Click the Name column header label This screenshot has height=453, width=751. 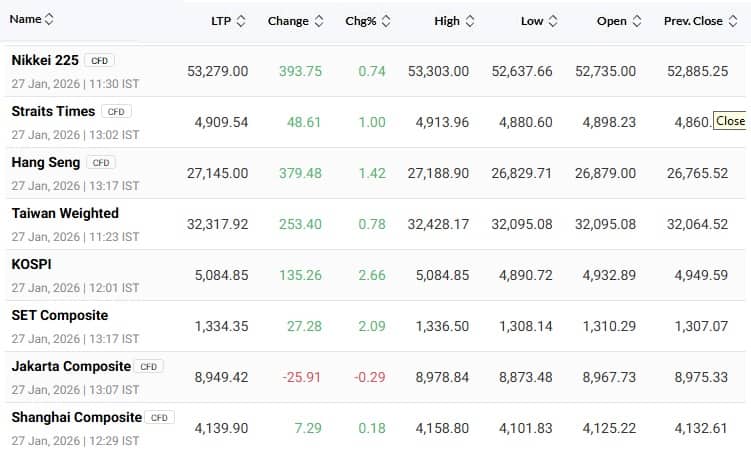pos(25,19)
